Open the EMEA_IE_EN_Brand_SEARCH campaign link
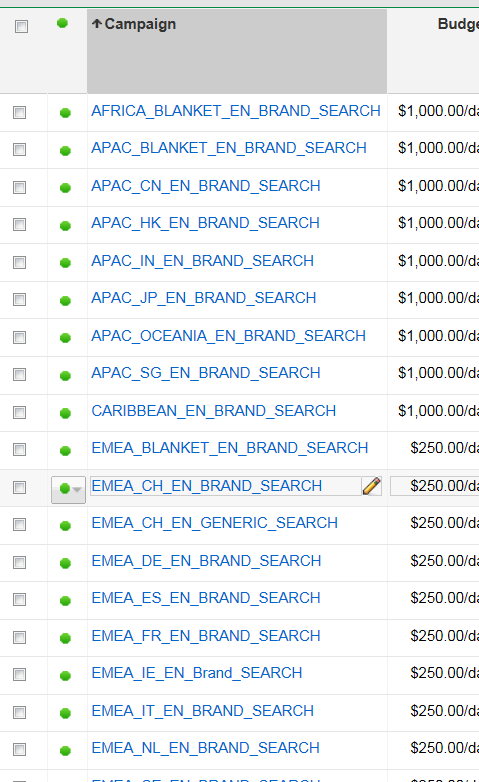Viewport: 479px width, 782px height. tap(197, 673)
